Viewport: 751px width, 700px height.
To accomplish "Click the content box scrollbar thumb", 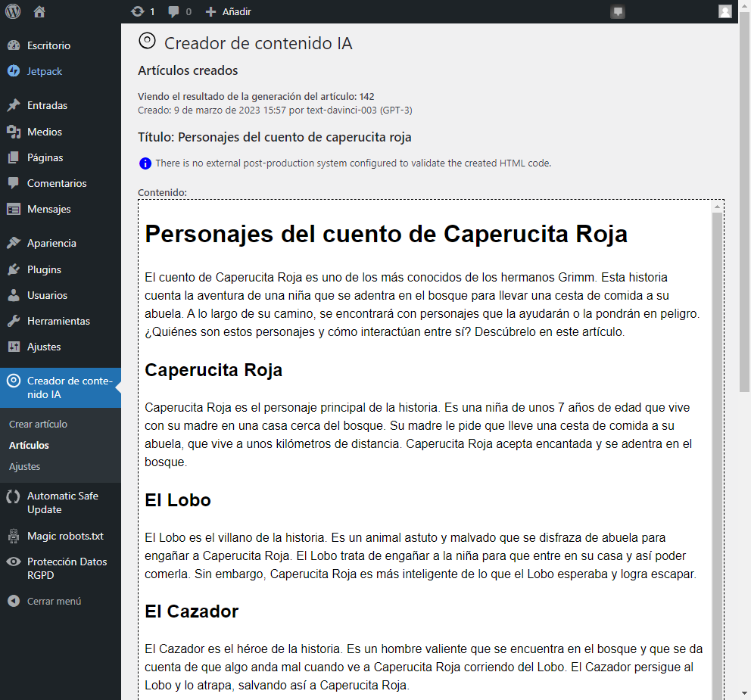I will tap(717, 456).
